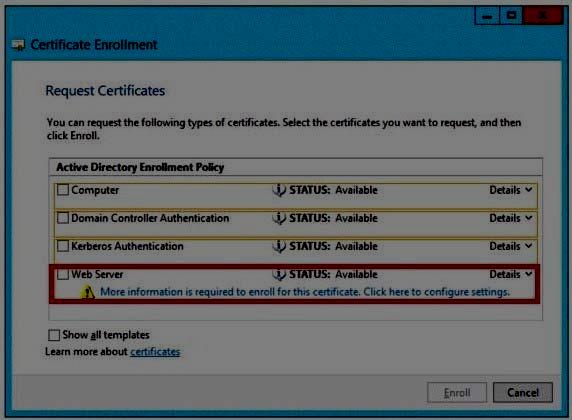This screenshot has width=572, height=420.
Task: Click the Kerberos Authentication status info icon
Action: click(279, 246)
